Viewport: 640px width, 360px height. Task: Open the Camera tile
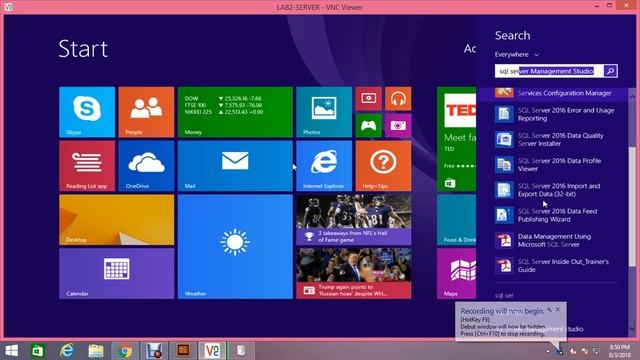[398, 125]
